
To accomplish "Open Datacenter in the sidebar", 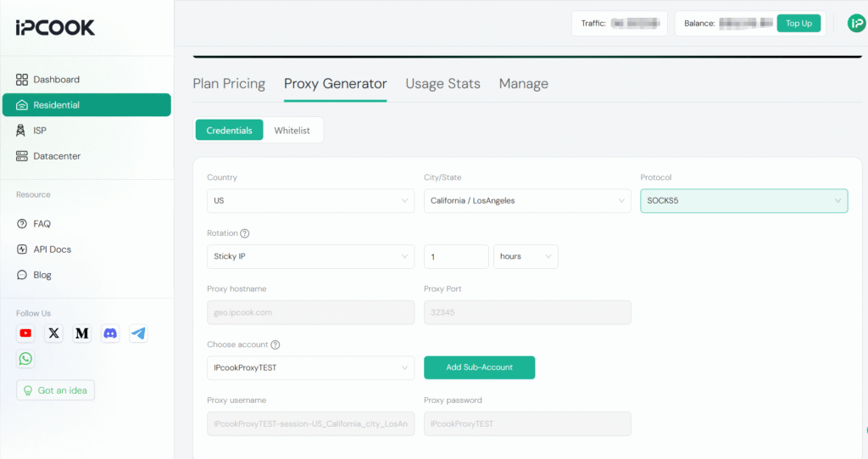I will tap(57, 156).
